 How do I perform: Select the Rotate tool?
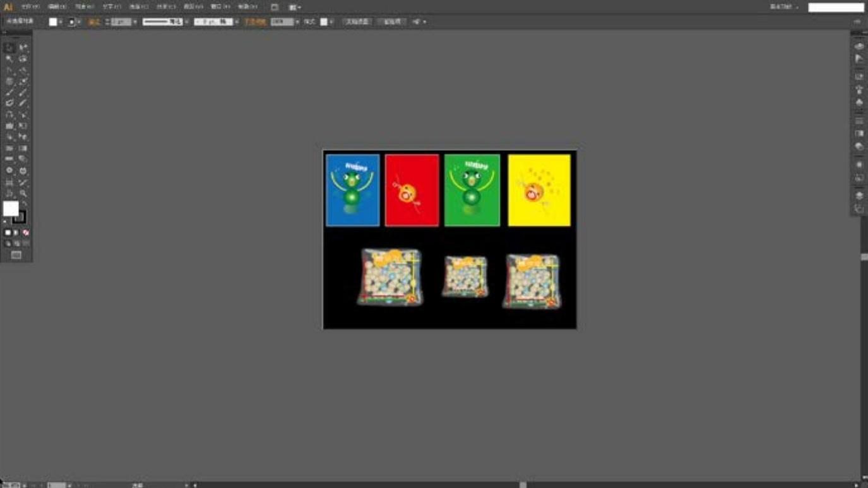[x=9, y=114]
